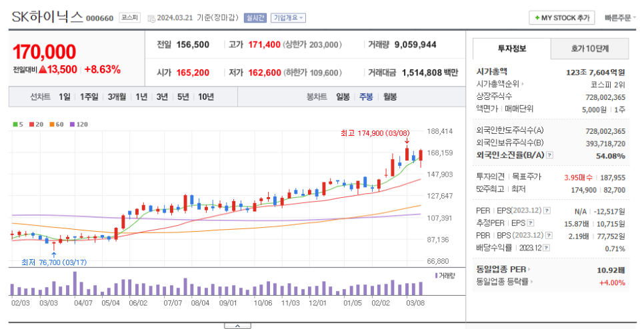644x329 pixels.
Task: Select the 1년 line chart
Action: coord(141,97)
